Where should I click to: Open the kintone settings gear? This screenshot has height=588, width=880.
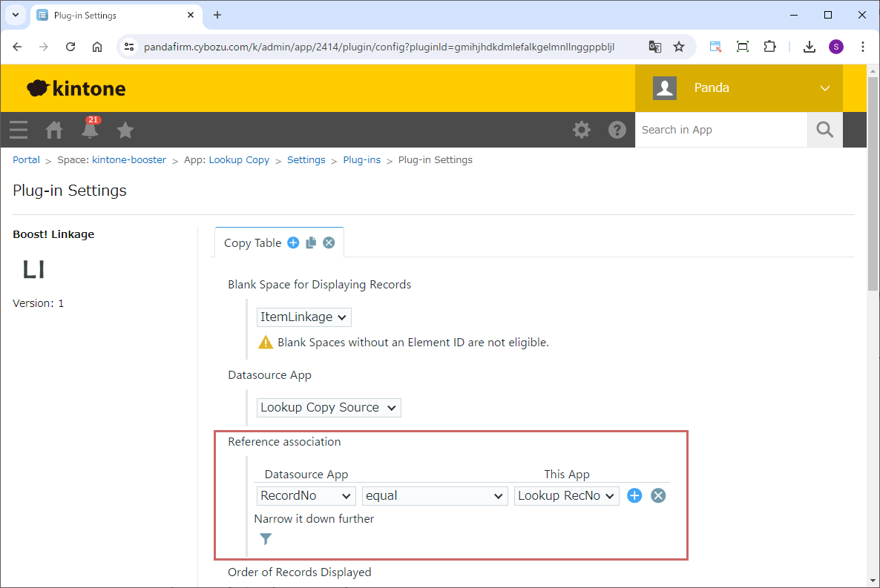pyautogui.click(x=582, y=130)
